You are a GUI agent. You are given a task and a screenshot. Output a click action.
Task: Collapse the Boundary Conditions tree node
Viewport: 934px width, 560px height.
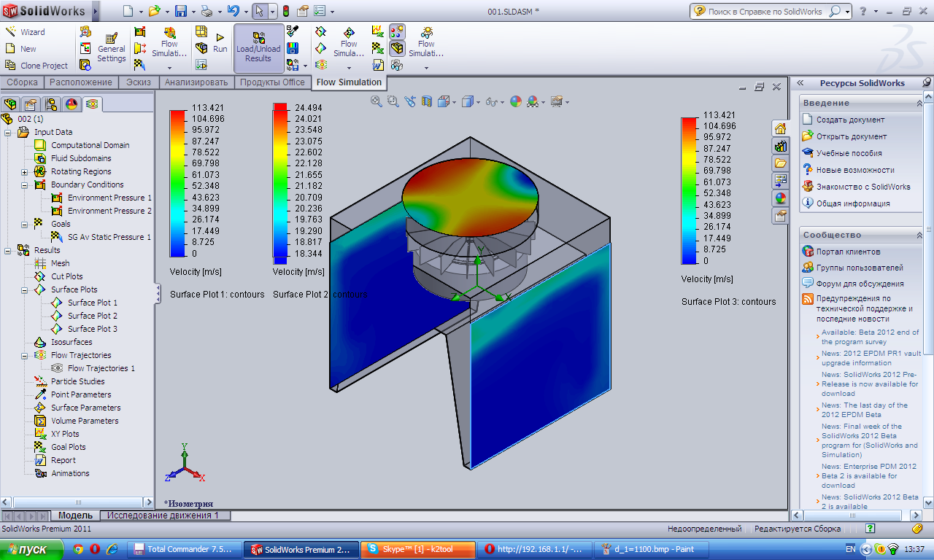pos(24,185)
